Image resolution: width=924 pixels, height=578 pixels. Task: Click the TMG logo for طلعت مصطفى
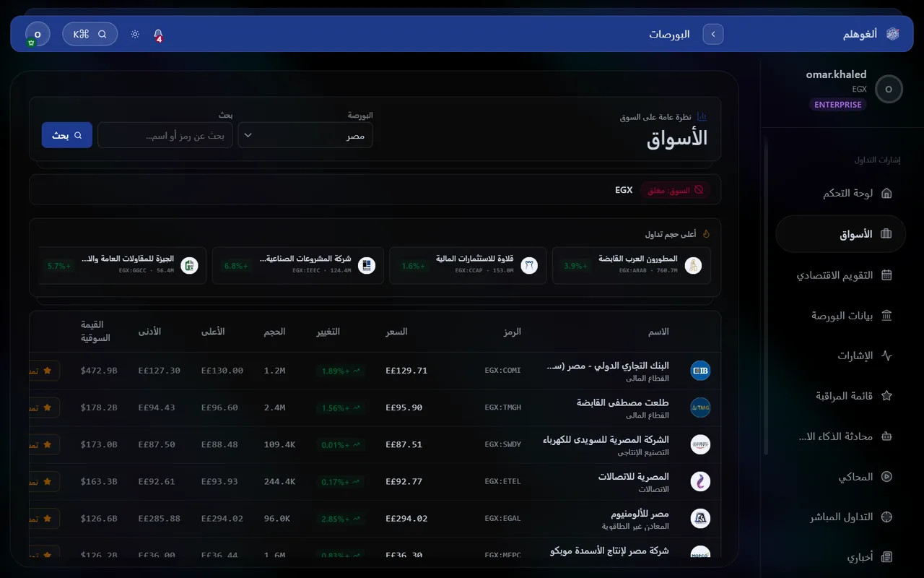coord(700,407)
